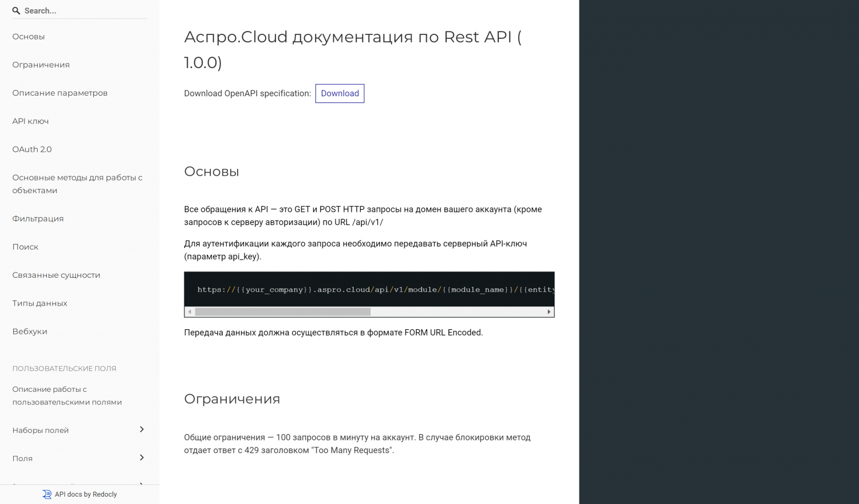This screenshot has width=859, height=504.
Task: Click paragraph mentioning api_key parameter
Action: coord(356,250)
